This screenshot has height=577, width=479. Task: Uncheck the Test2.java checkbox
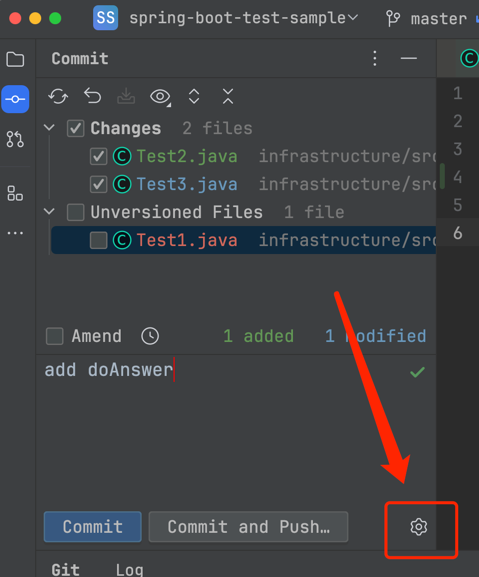pos(98,156)
